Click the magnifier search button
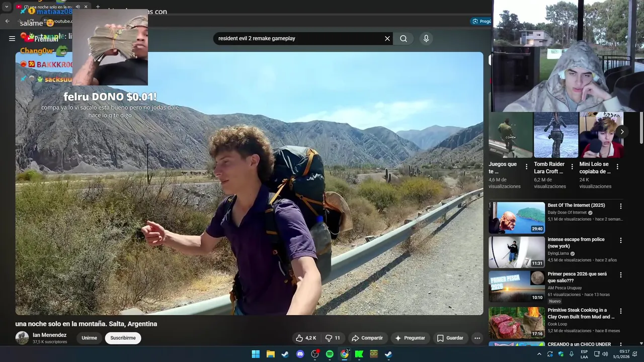This screenshot has width=644, height=362. pos(404,38)
